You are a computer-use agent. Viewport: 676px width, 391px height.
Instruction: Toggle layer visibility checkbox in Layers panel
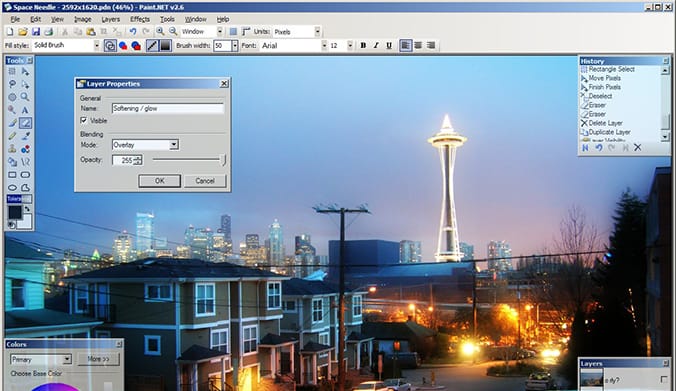pyautogui.click(x=664, y=379)
